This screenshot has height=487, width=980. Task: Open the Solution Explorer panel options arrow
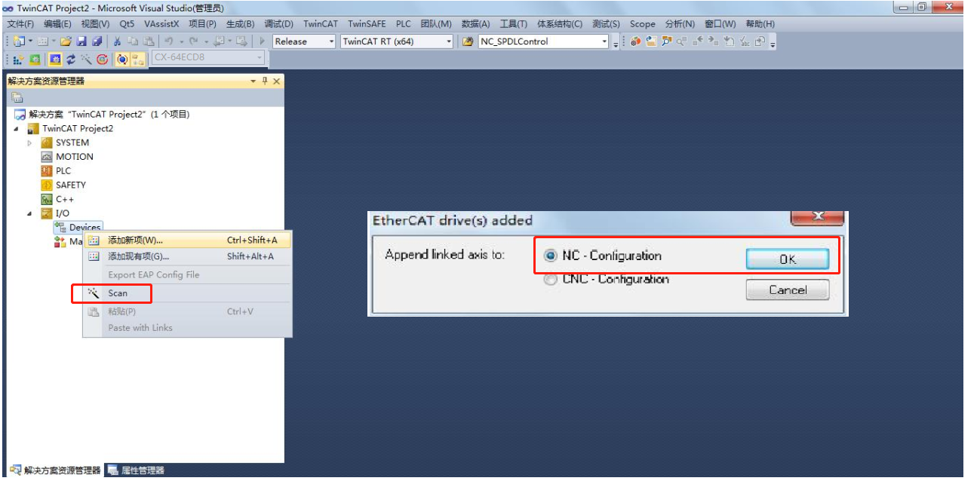pos(253,81)
